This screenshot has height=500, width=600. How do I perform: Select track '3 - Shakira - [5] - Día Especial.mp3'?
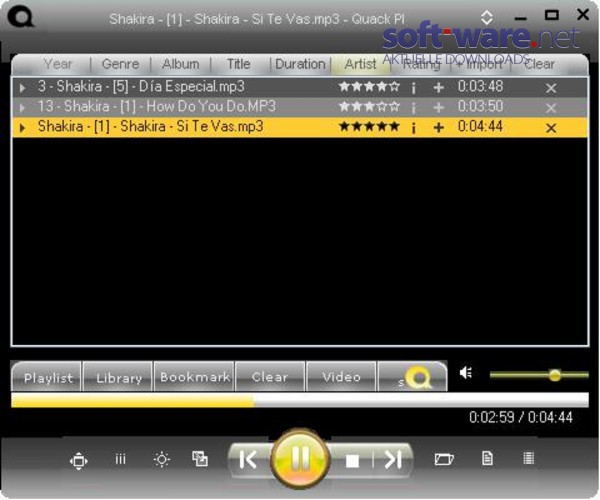click(x=141, y=86)
